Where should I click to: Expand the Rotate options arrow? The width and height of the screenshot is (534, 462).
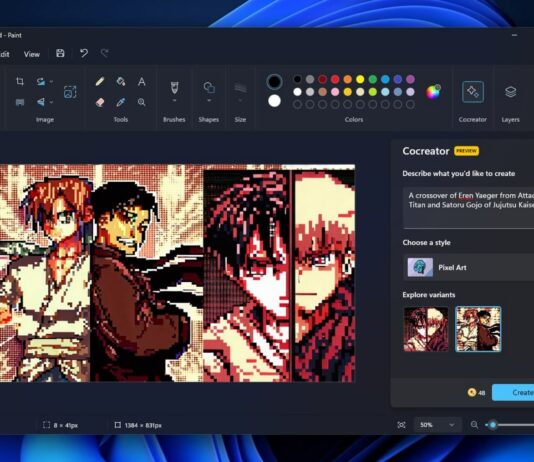[x=51, y=82]
